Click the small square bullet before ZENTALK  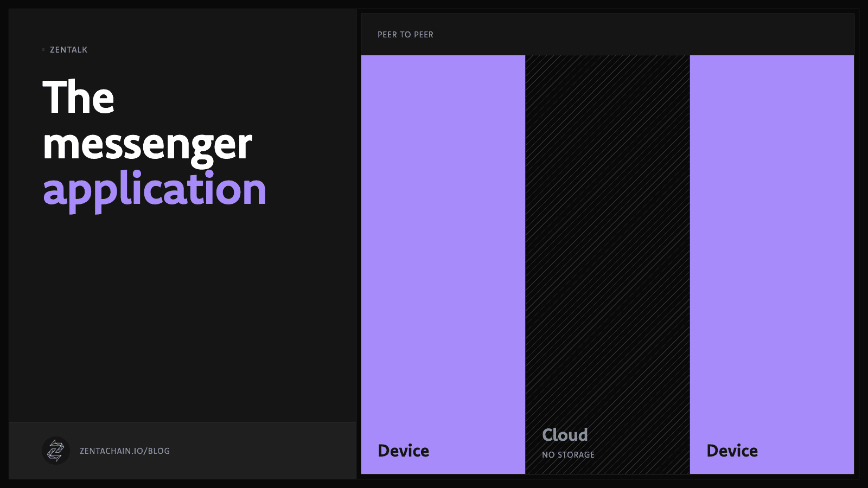pyautogui.click(x=43, y=50)
